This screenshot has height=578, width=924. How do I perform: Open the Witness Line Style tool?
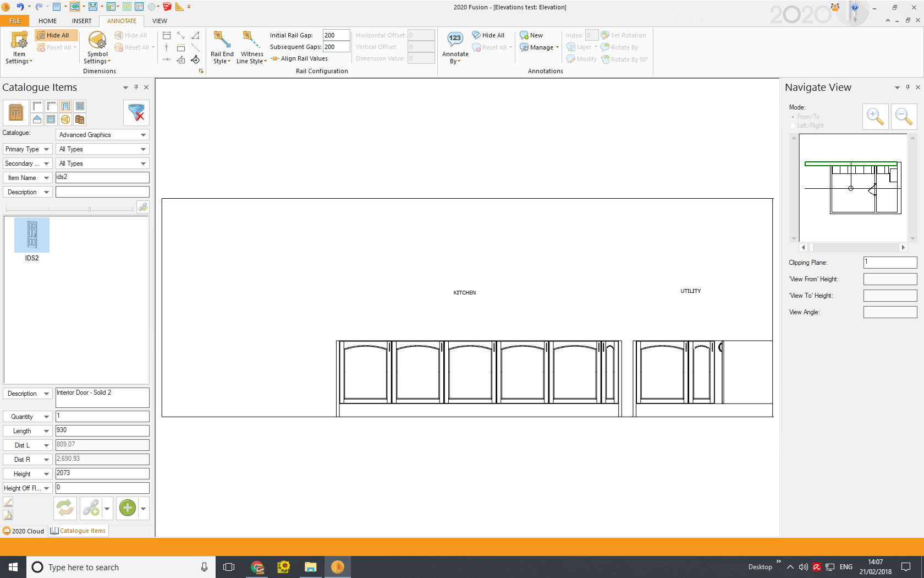pyautogui.click(x=251, y=40)
